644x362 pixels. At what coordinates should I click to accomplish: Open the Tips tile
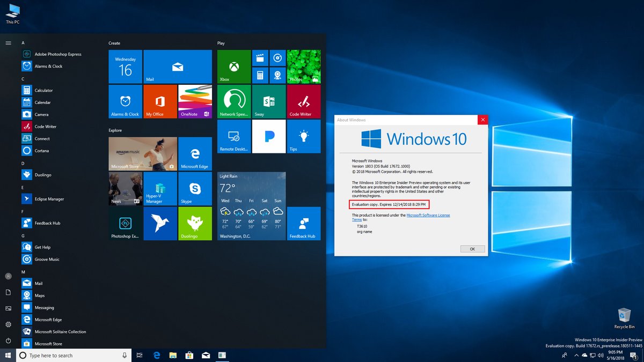point(304,137)
